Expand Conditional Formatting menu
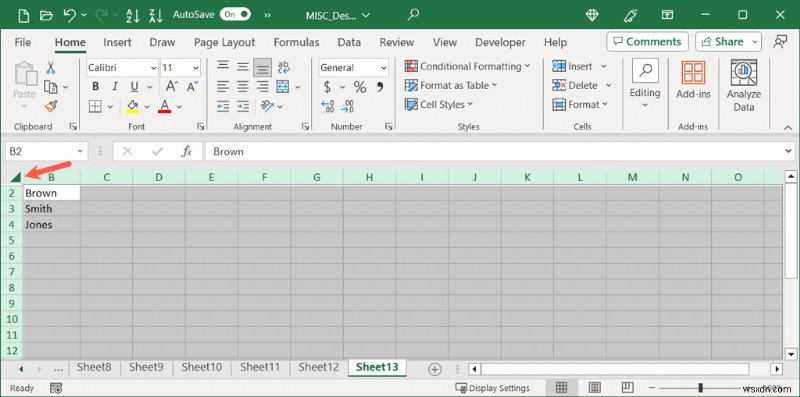 (x=467, y=66)
